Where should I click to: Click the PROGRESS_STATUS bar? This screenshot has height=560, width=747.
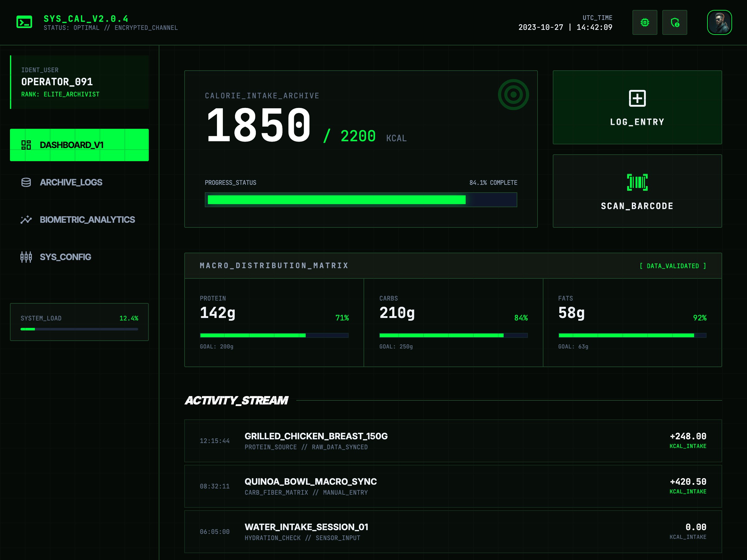pos(361,199)
